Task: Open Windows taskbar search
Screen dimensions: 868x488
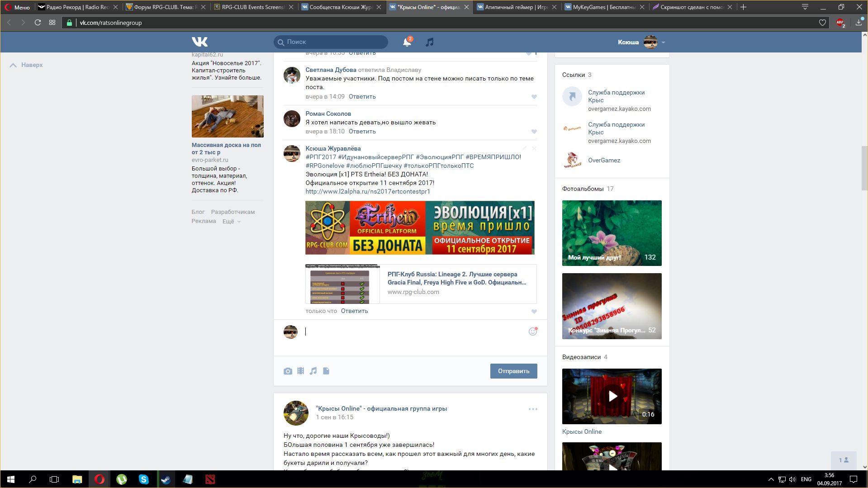Action: click(33, 479)
